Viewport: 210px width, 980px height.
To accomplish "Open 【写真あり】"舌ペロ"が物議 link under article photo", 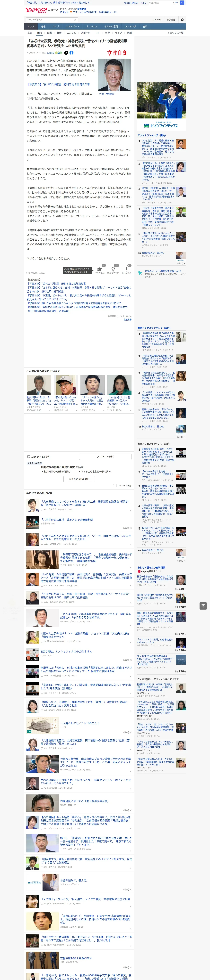I will tap(58, 84).
